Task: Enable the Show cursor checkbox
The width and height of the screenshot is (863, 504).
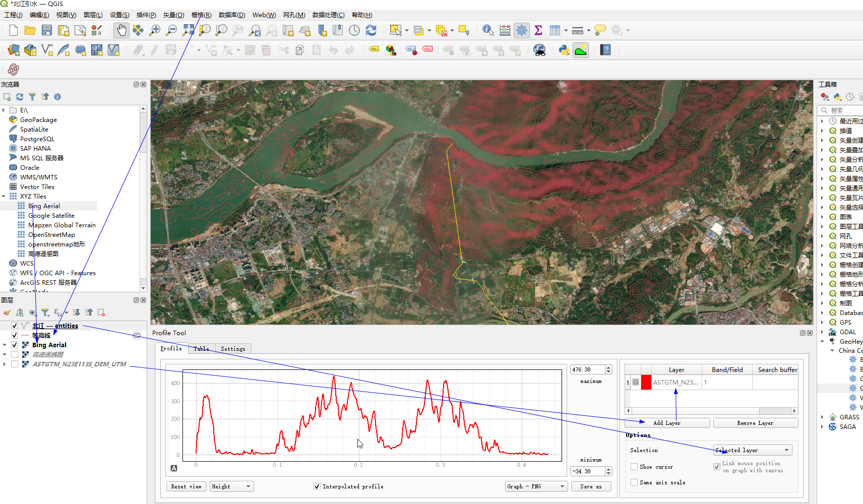Action: [x=634, y=467]
